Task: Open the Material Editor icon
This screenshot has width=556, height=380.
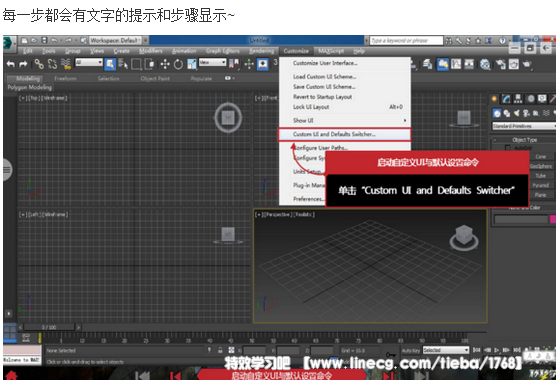Action: (485, 64)
